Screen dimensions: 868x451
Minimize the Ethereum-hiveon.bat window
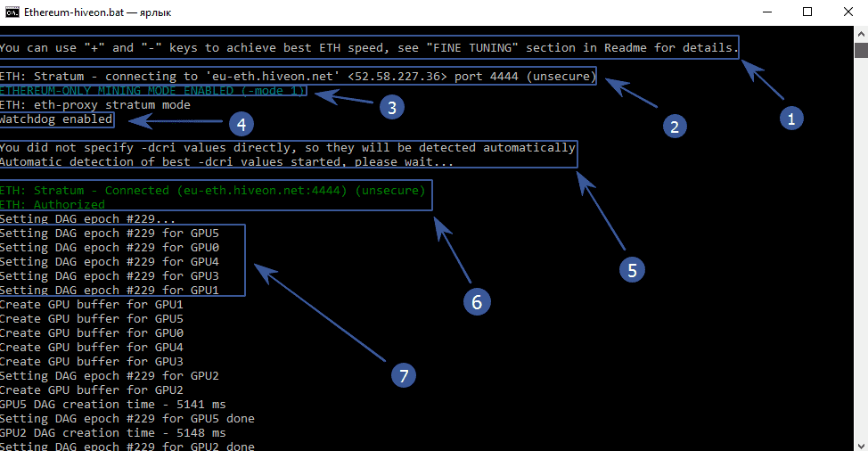tap(767, 12)
